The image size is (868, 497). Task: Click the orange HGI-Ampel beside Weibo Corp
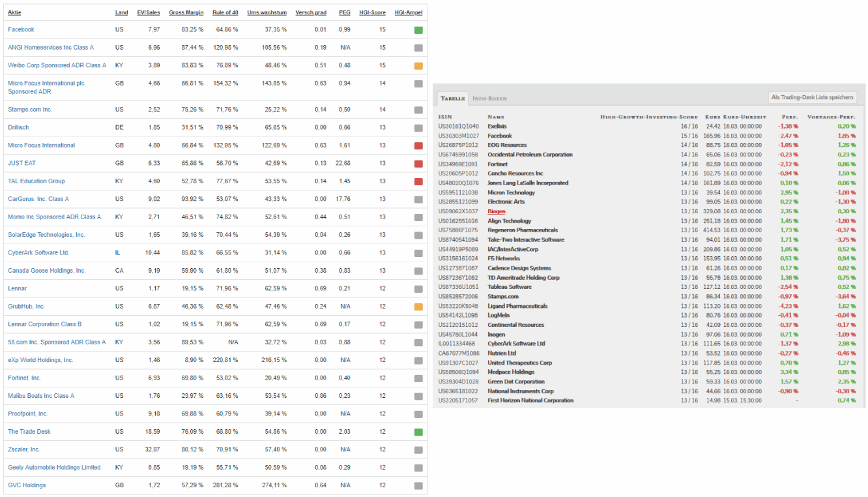(x=418, y=65)
